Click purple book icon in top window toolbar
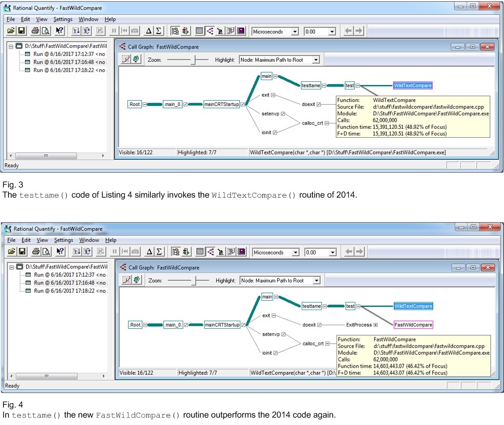The image size is (504, 425). (241, 31)
